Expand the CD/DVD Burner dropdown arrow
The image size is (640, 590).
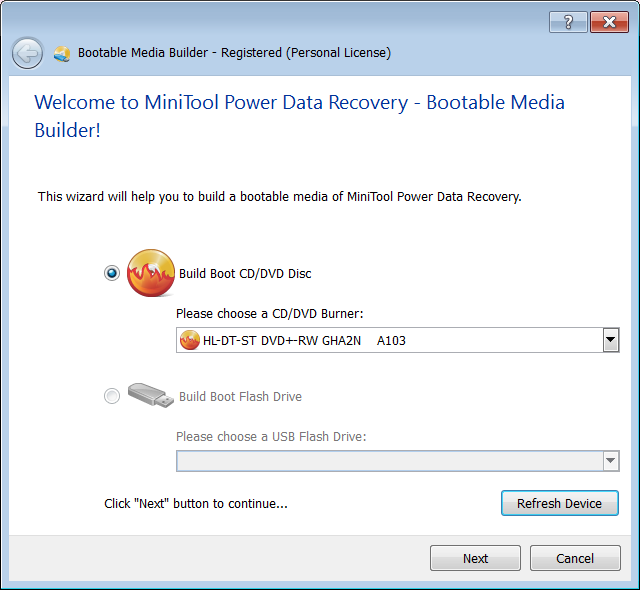click(x=611, y=340)
